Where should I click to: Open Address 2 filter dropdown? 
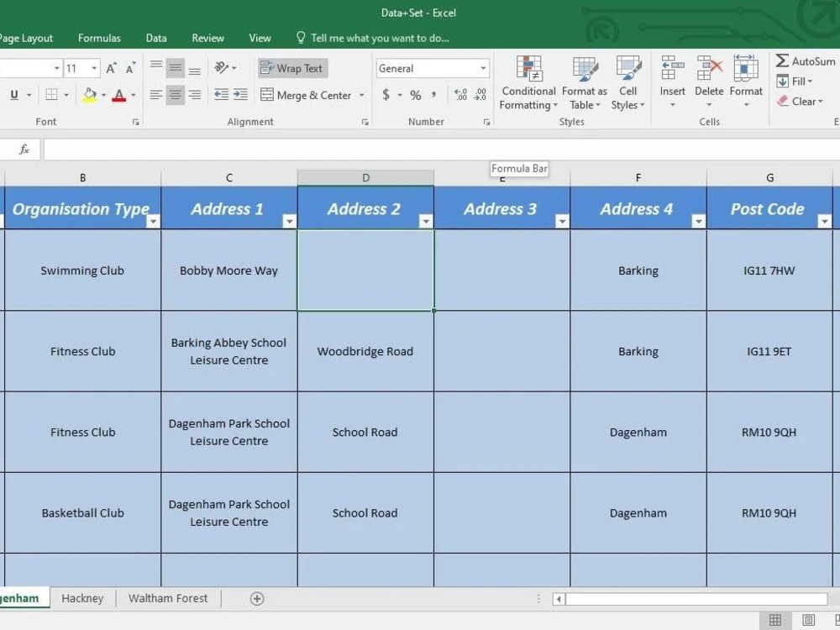(426, 221)
